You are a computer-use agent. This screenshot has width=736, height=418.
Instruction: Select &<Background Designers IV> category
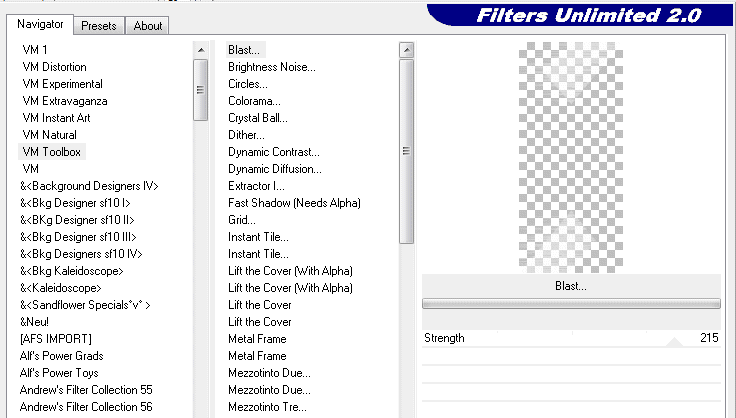pos(89,186)
